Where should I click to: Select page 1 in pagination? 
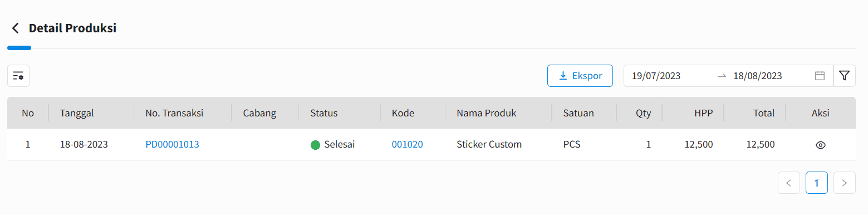click(x=817, y=183)
